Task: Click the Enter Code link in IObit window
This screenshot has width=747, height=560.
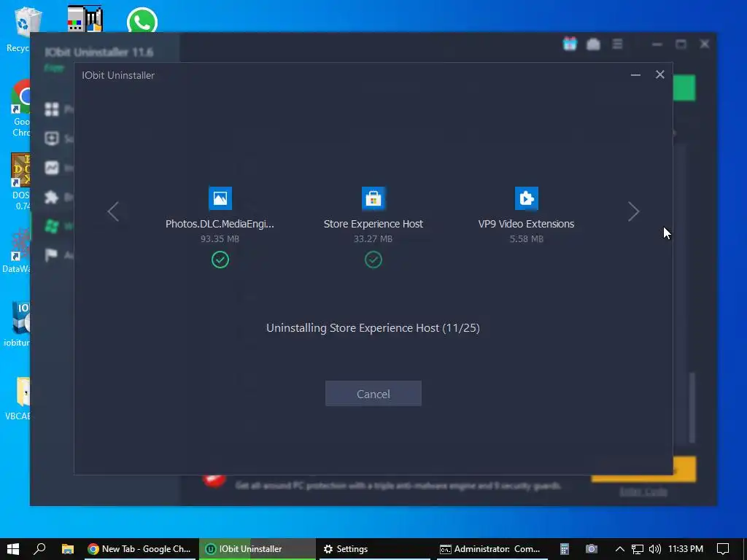Action: pos(643,491)
